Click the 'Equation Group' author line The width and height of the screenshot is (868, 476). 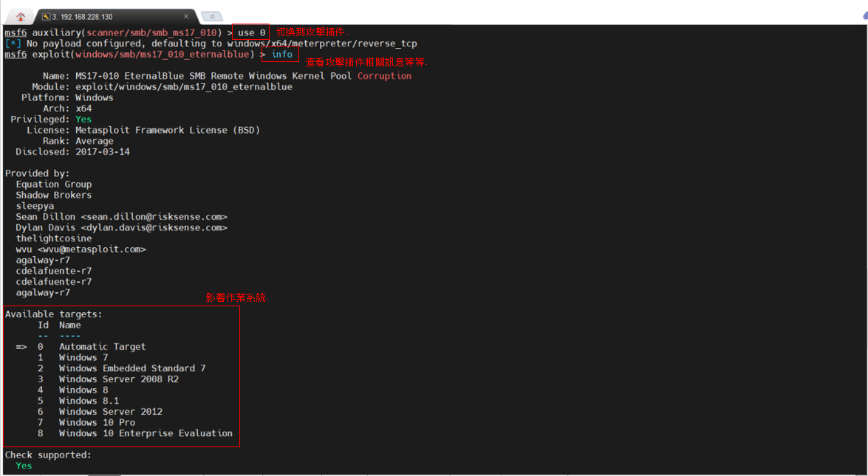54,184
